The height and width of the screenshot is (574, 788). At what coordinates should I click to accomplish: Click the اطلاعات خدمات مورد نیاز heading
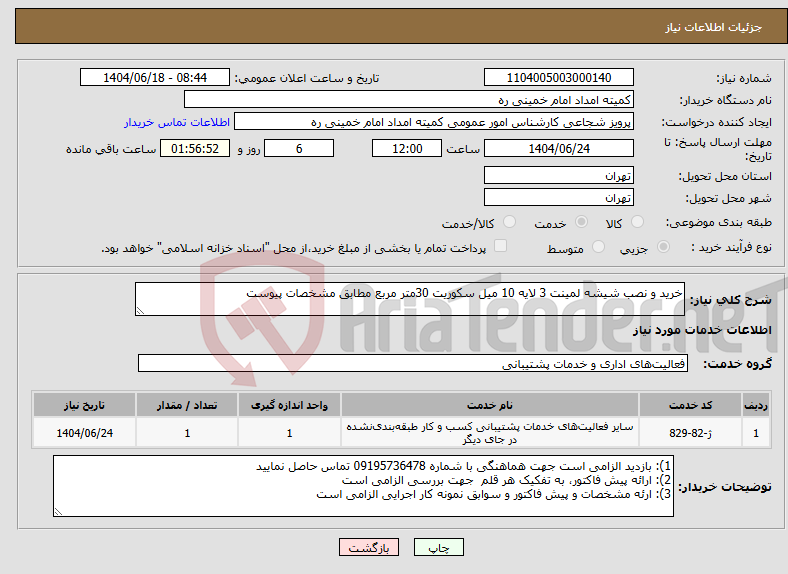(x=702, y=330)
